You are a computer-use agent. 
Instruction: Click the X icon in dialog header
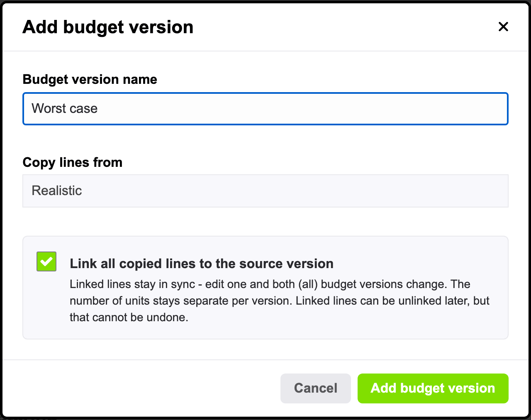503,27
